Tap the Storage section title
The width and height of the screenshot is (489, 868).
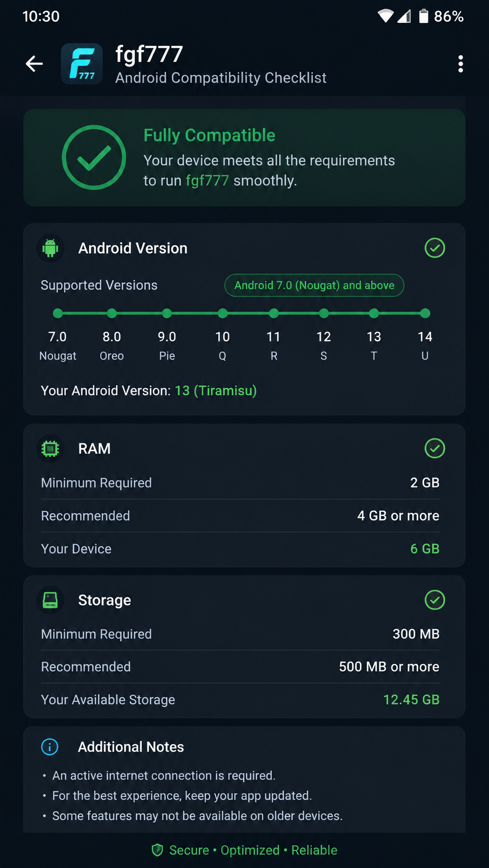click(x=104, y=600)
